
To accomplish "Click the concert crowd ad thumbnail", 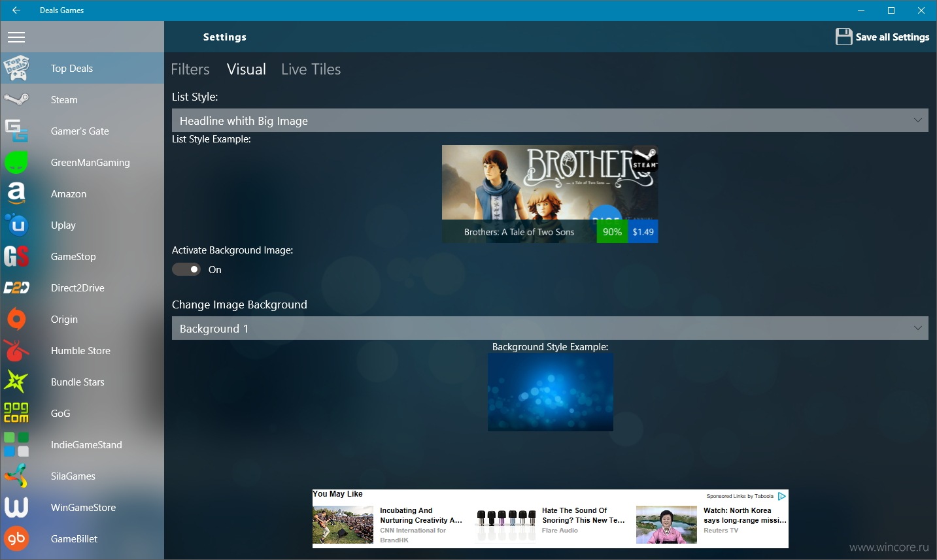I will click(x=343, y=525).
